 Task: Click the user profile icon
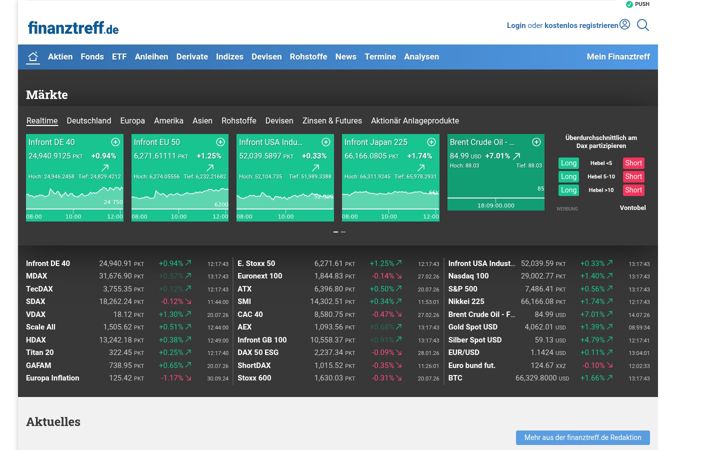coord(624,24)
